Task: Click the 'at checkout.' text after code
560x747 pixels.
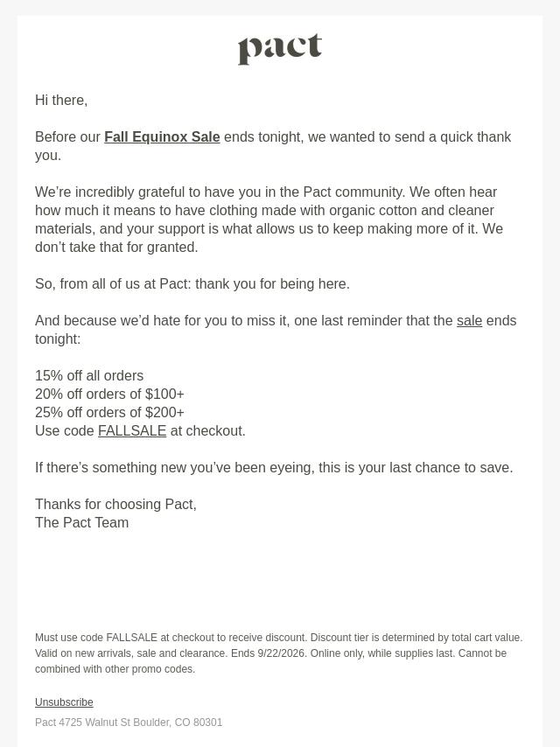Action: (207, 430)
